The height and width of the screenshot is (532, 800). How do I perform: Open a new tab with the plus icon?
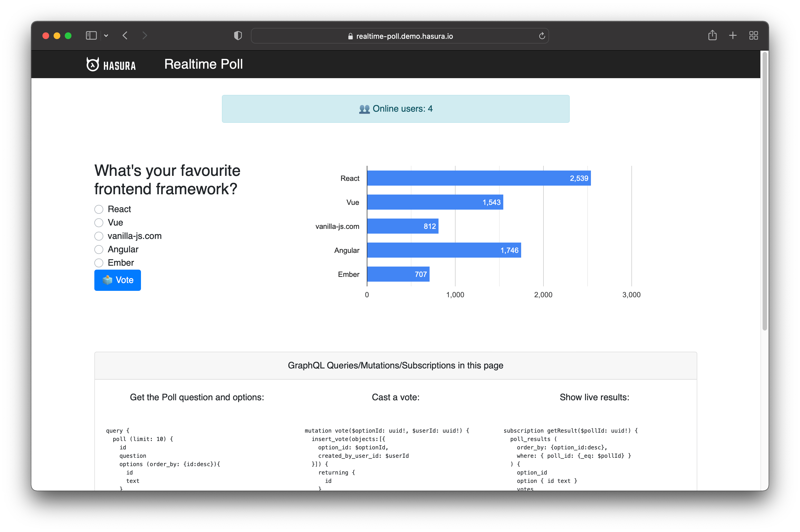point(732,35)
